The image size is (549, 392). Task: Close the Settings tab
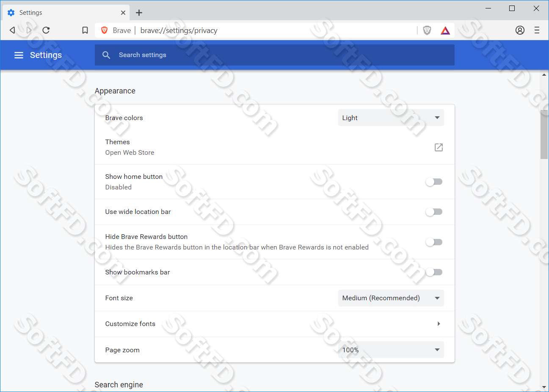pos(123,13)
